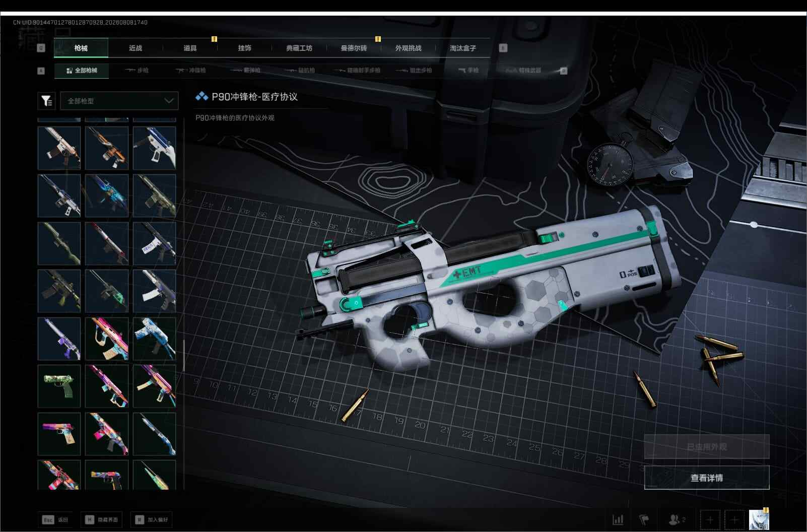
Task: Filter by 轻机枪 sub-category
Action: 300,71
